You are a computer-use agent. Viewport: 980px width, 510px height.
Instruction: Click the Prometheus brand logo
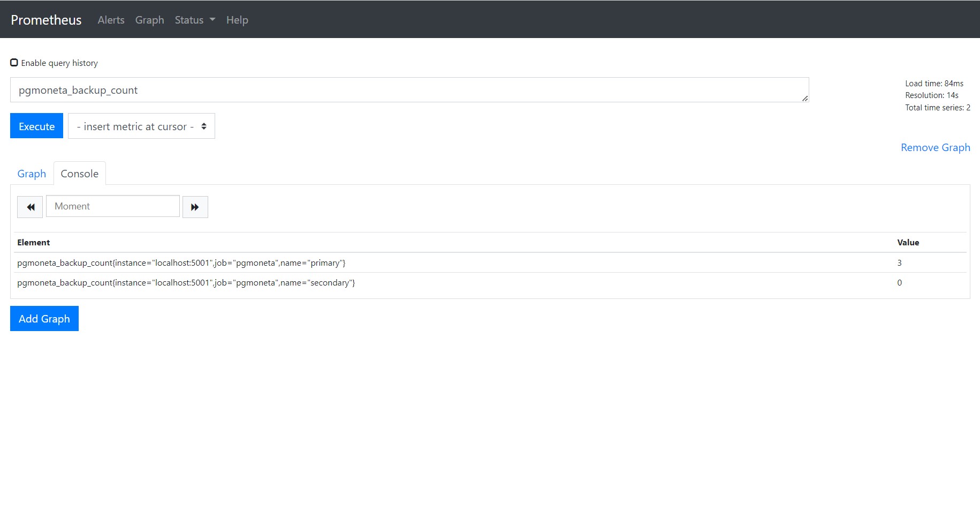tap(46, 20)
